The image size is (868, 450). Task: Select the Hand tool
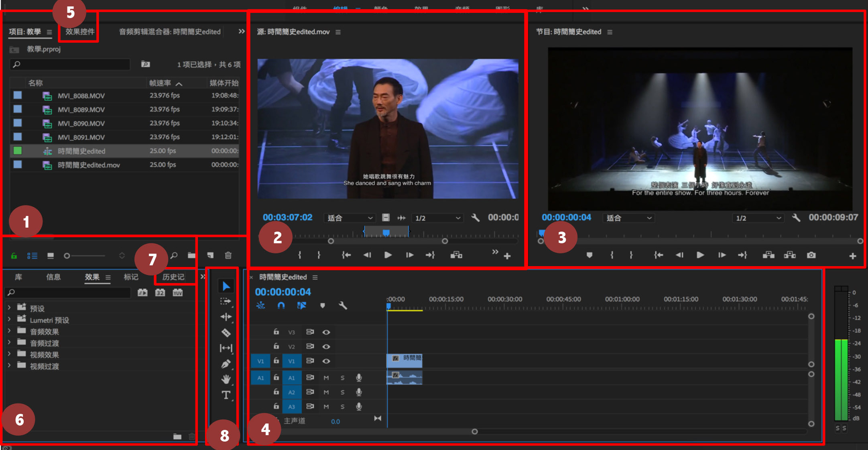(226, 379)
